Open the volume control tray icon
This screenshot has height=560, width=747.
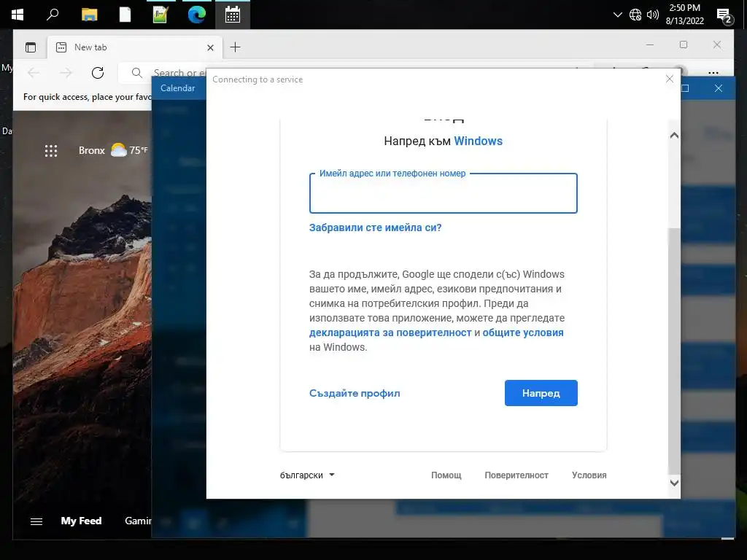[x=653, y=15]
